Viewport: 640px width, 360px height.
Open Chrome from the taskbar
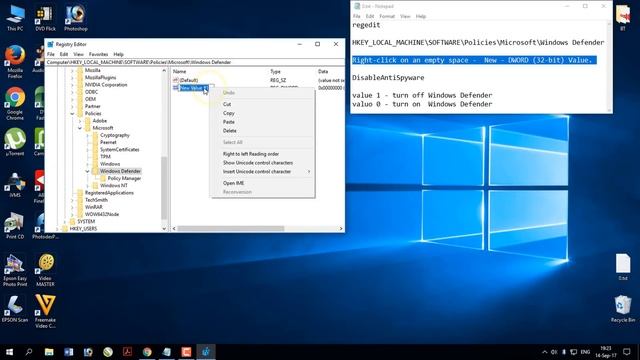147,352
